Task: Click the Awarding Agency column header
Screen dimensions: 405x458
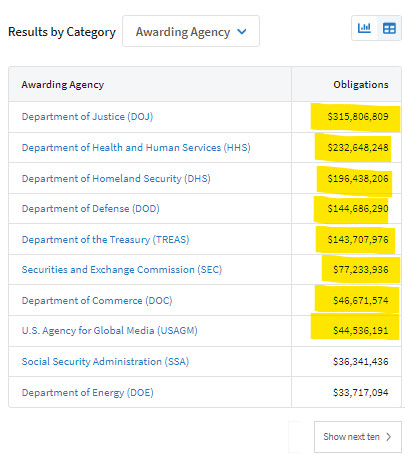Action: [x=63, y=85]
